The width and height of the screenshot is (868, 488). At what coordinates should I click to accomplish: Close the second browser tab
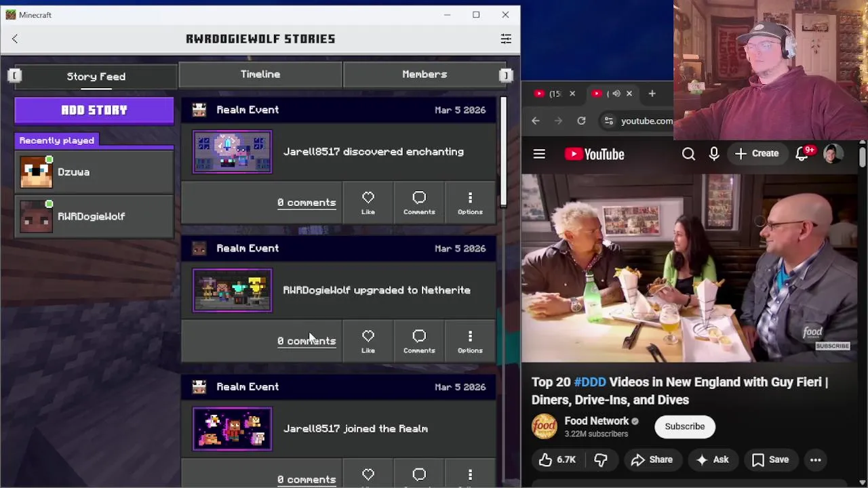(x=629, y=94)
